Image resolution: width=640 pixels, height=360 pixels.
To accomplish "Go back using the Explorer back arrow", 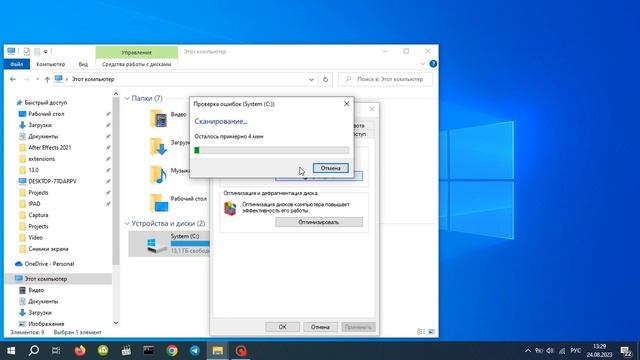I will click(13, 79).
